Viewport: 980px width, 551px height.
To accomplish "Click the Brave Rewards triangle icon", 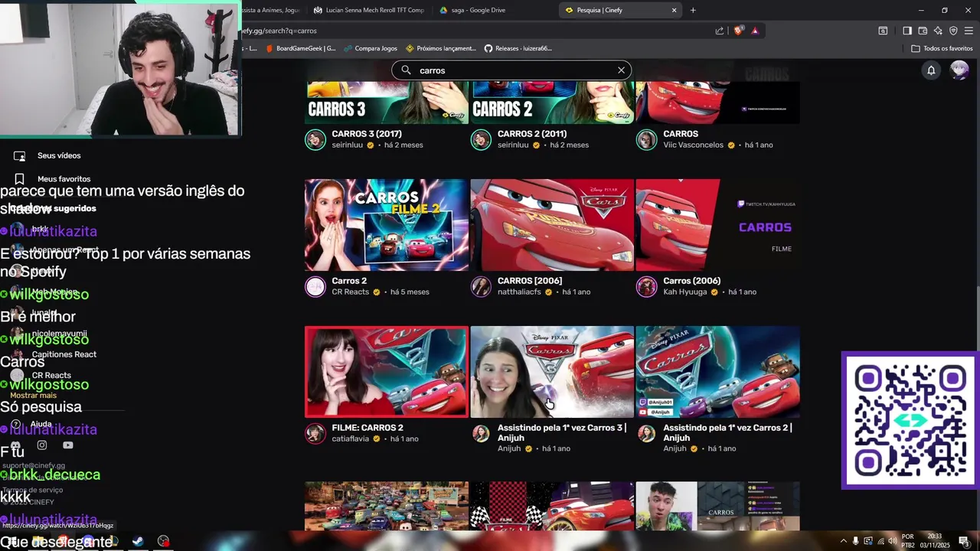I will pos(755,31).
